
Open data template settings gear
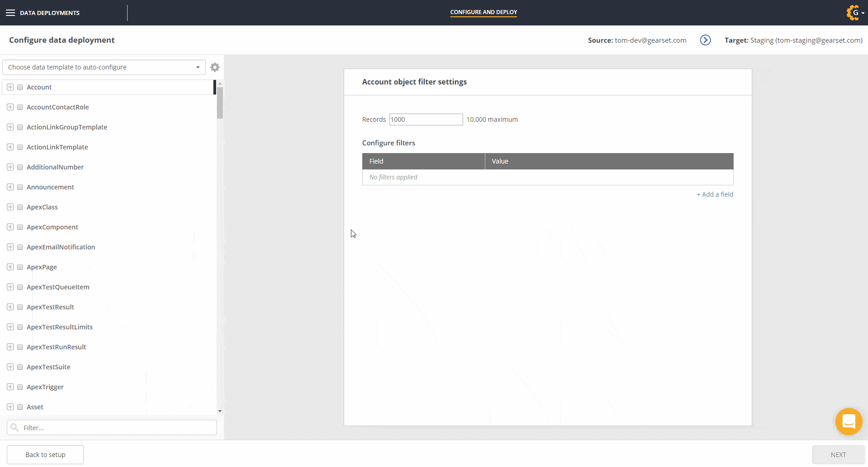(215, 67)
